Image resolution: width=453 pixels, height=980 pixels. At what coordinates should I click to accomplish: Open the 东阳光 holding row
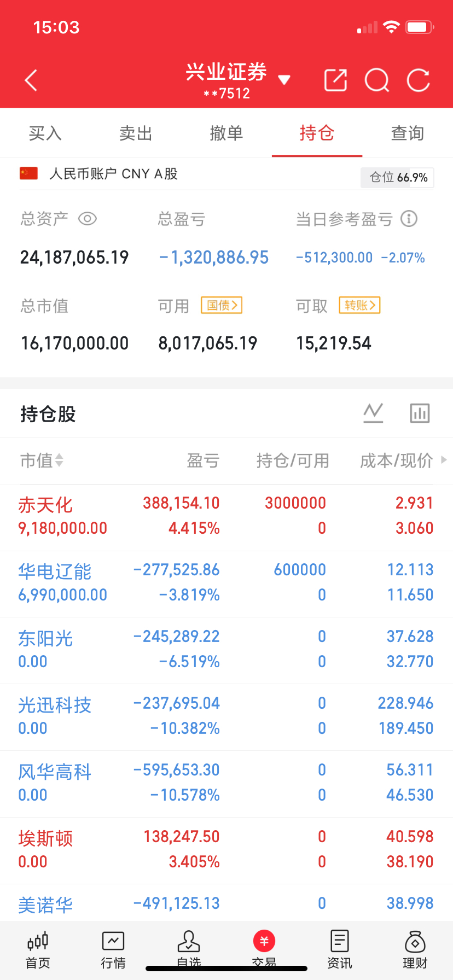click(x=226, y=651)
